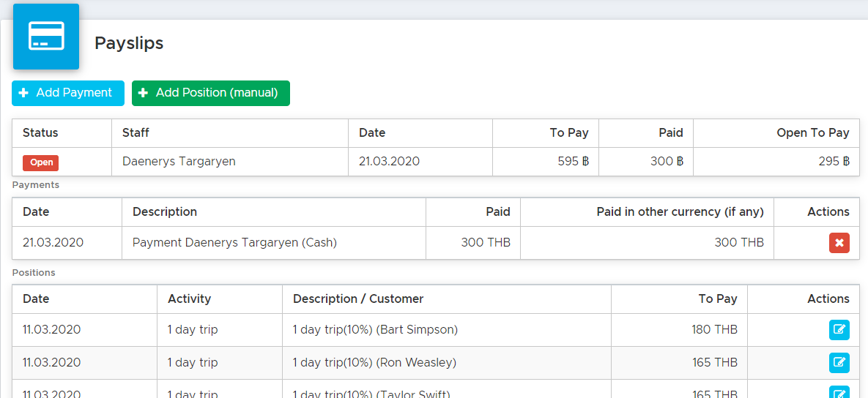Click the 11.03.2020 date in Ron Weasley row
This screenshot has height=398, width=868.
pyautogui.click(x=51, y=363)
